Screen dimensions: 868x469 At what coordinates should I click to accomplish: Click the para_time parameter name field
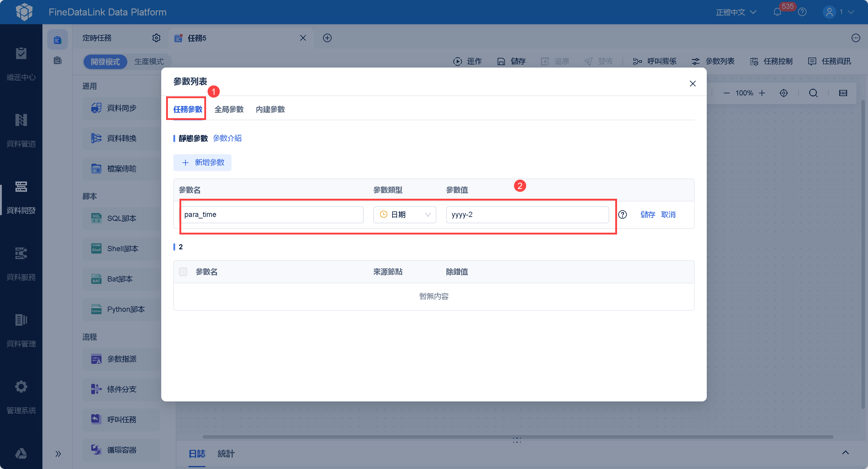point(271,215)
